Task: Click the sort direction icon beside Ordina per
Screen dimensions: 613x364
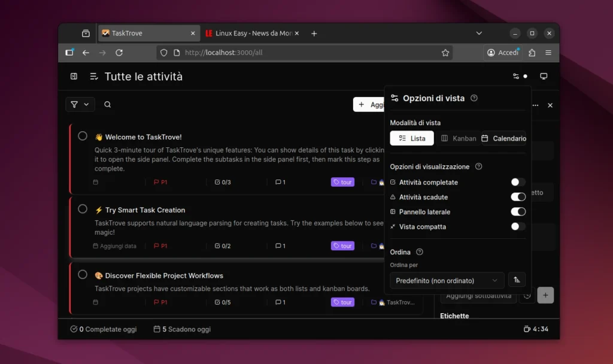Action: coord(517,280)
